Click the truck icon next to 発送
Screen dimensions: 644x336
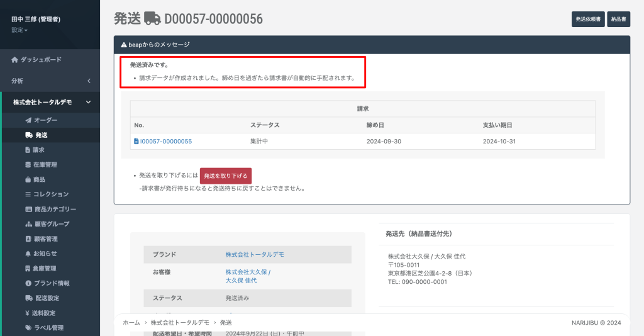tap(28, 135)
